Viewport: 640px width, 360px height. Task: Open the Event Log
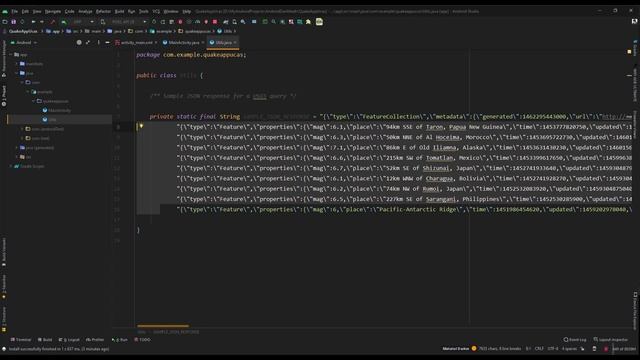(x=575, y=340)
